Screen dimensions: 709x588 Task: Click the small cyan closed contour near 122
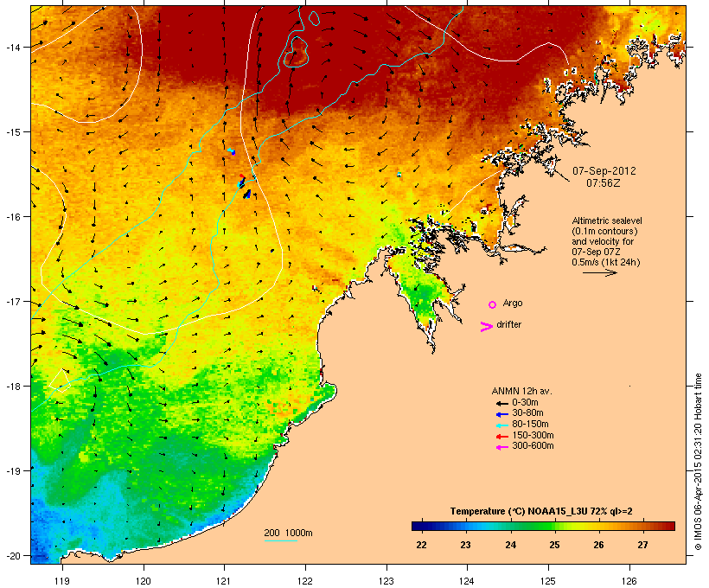[x=314, y=18]
